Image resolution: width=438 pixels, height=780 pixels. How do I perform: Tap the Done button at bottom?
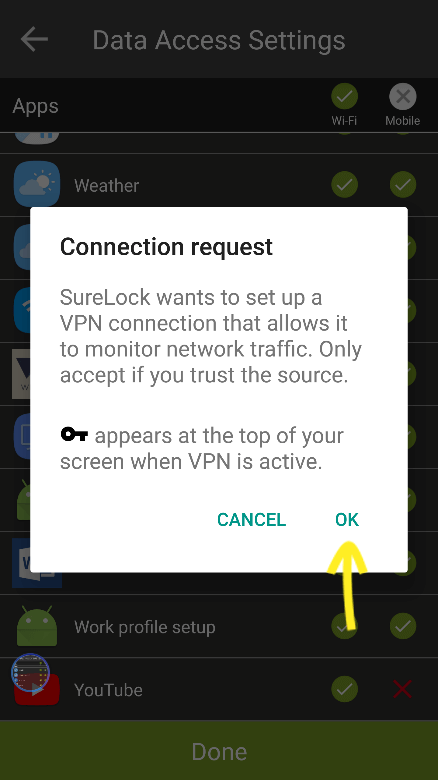point(219,750)
